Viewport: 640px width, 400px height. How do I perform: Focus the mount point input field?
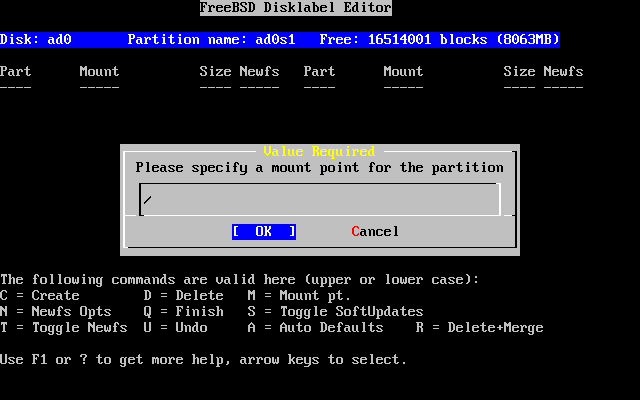tap(319, 200)
